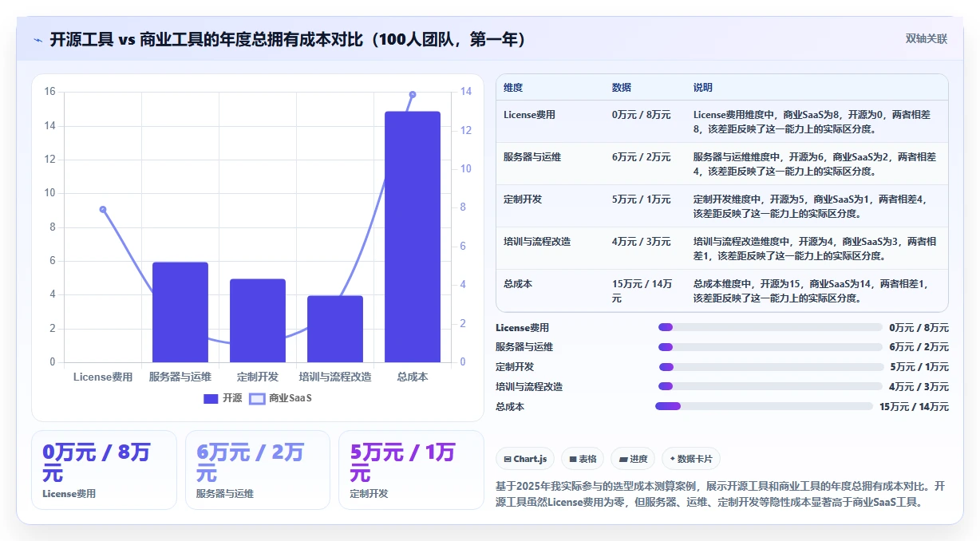
Task: Open the 定制开发 data card
Action: click(x=411, y=470)
